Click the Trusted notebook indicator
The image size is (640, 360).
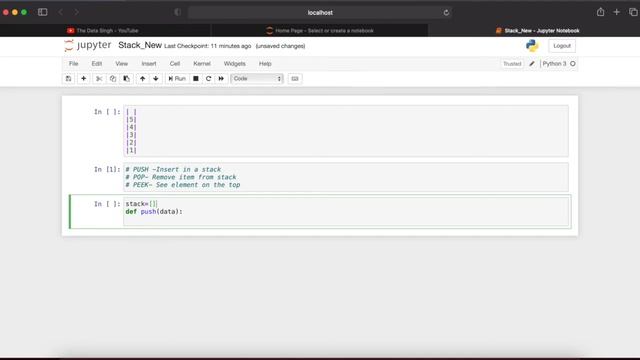tap(512, 64)
